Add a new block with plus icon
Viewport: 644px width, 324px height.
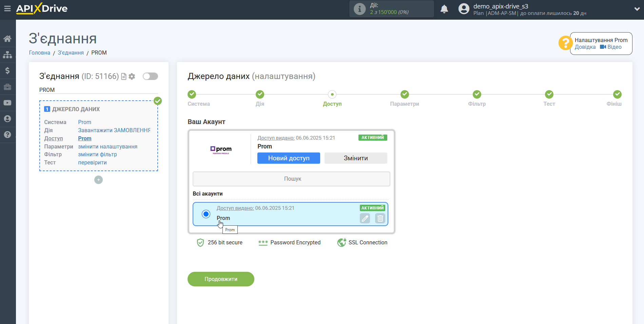pos(98,180)
